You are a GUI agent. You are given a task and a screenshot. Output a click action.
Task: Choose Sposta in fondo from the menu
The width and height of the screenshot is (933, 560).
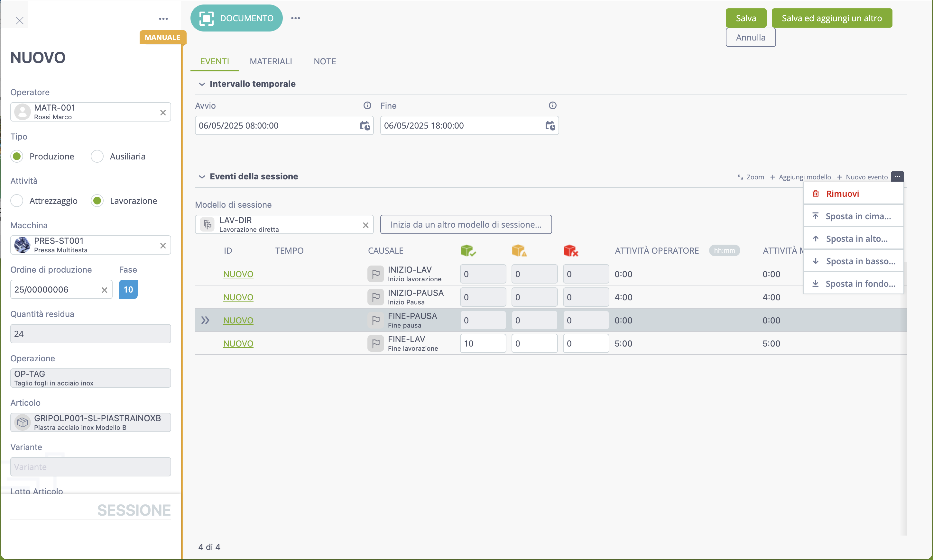853,284
